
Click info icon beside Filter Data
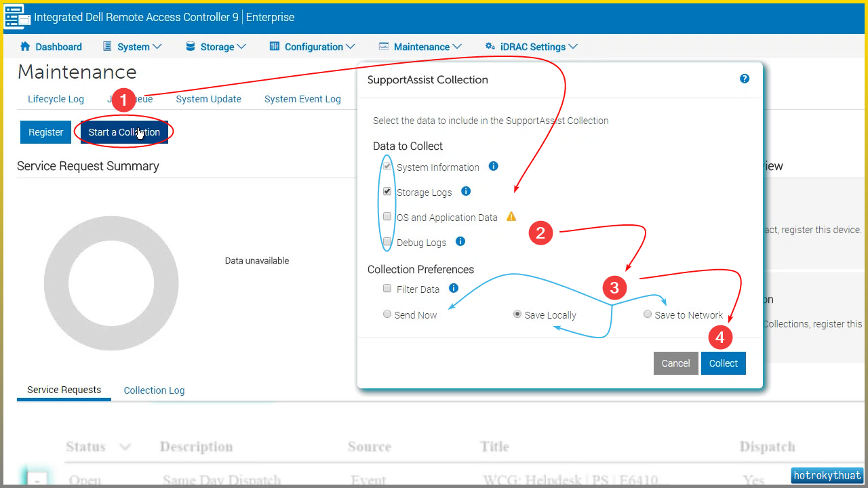pyautogui.click(x=454, y=288)
